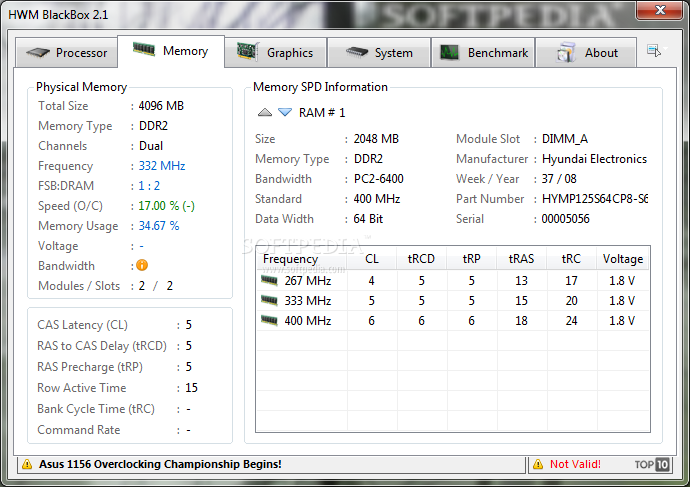Click the 2048 MB module size value
This screenshot has width=690, height=487.
376,139
